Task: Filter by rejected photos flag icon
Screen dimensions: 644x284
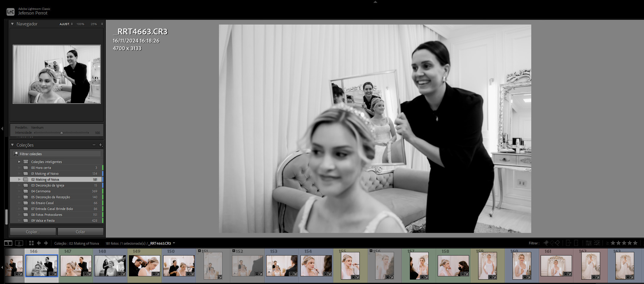Action: pyautogui.click(x=557, y=243)
